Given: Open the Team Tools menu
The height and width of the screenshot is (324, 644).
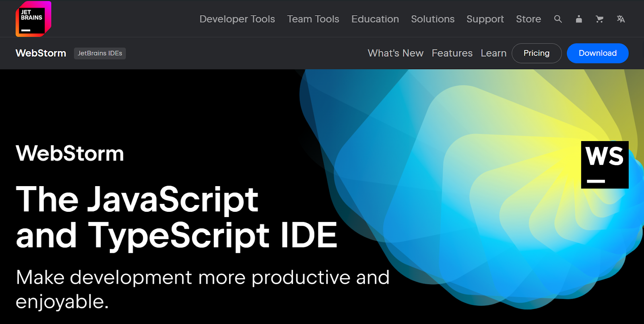Looking at the screenshot, I should coord(313,19).
